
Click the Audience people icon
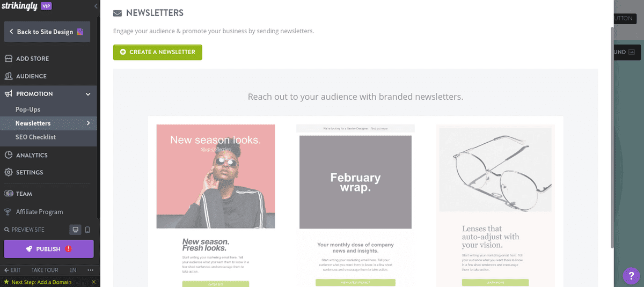(x=8, y=76)
